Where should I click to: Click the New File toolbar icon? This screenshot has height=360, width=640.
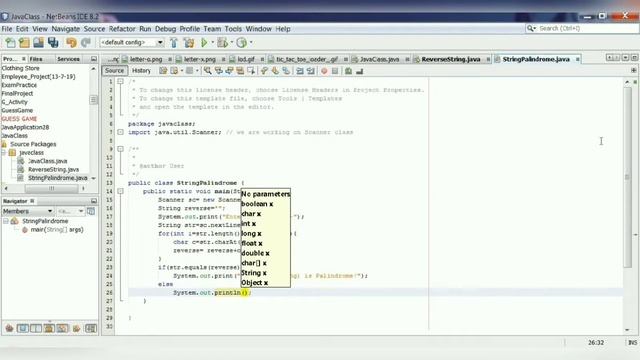(x=10, y=42)
